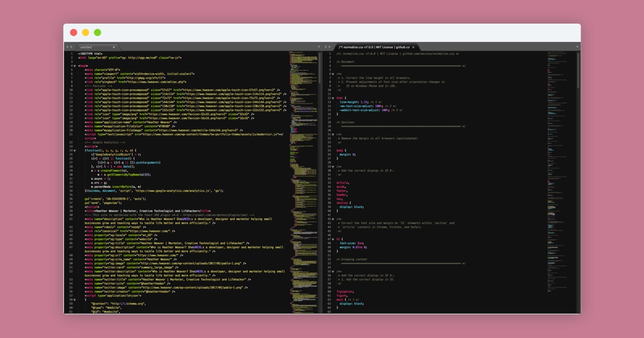This screenshot has width=644, height=338.
Task: Fold the 'Add the correct display in IE 9-.' comment at line 29
Action: [x=333, y=166]
